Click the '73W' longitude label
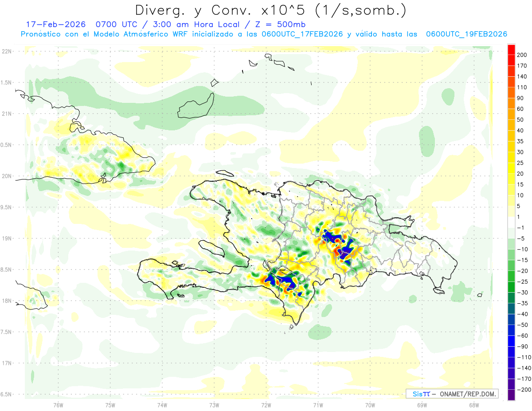The image size is (532, 411). tap(214, 405)
